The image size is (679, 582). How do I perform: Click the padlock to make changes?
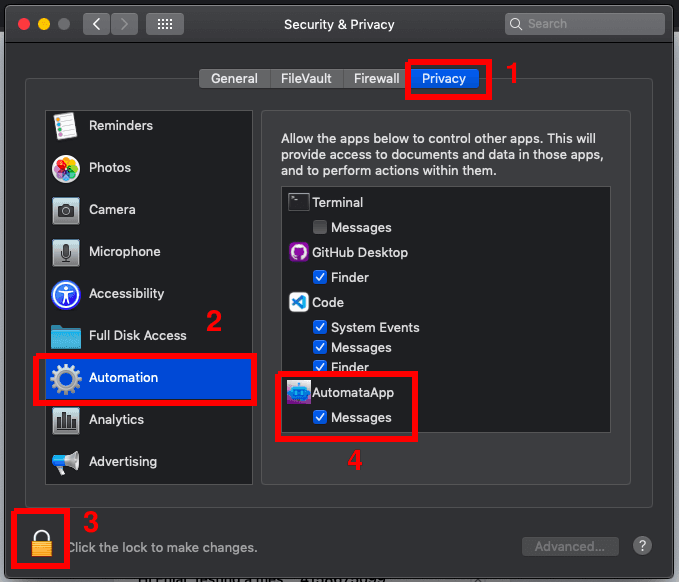tap(42, 543)
